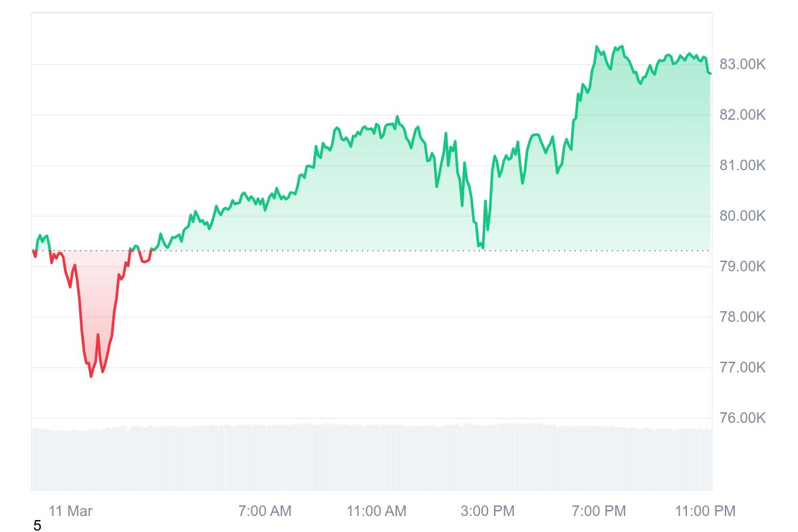Click the 82.00K price axis label
This screenshot has height=532, width=798.
pyautogui.click(x=743, y=115)
